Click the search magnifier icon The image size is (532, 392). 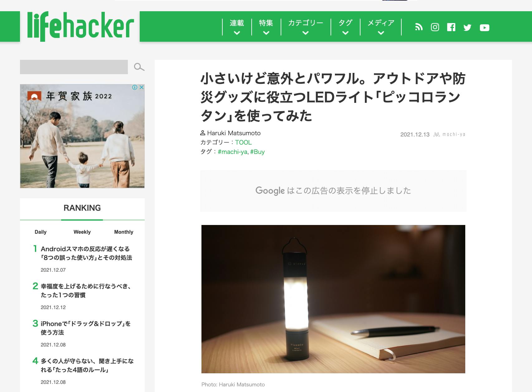coord(139,67)
